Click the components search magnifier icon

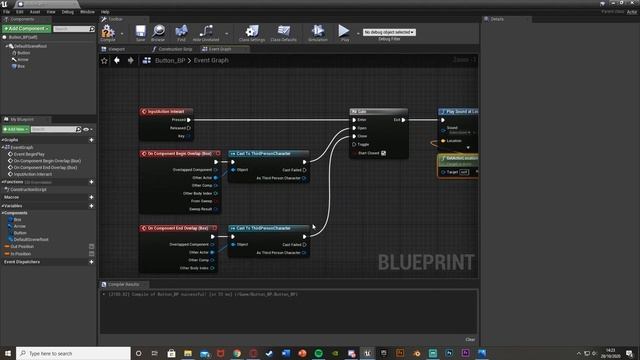tap(92, 29)
